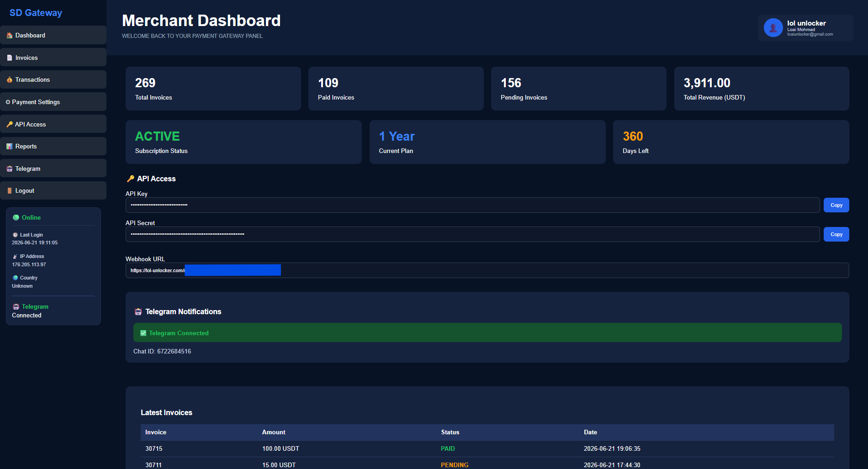Click the 100.00 USDT amount
Image resolution: width=868 pixels, height=469 pixels.
[281, 448]
